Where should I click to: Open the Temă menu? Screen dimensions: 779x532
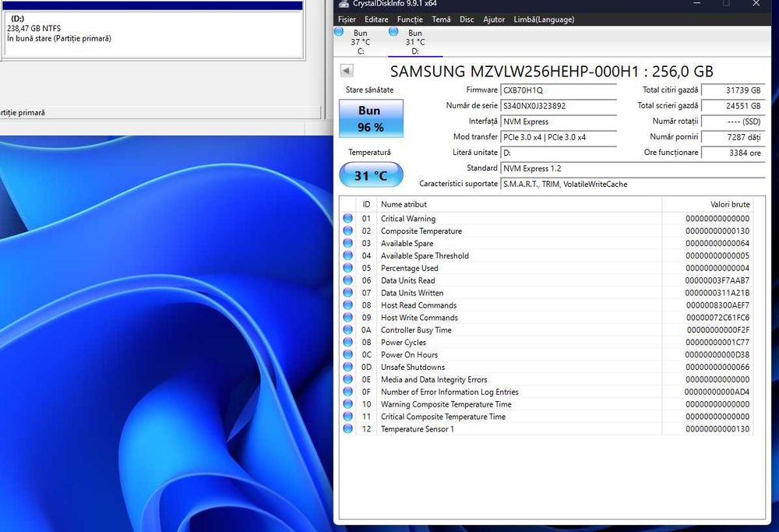pyautogui.click(x=441, y=19)
